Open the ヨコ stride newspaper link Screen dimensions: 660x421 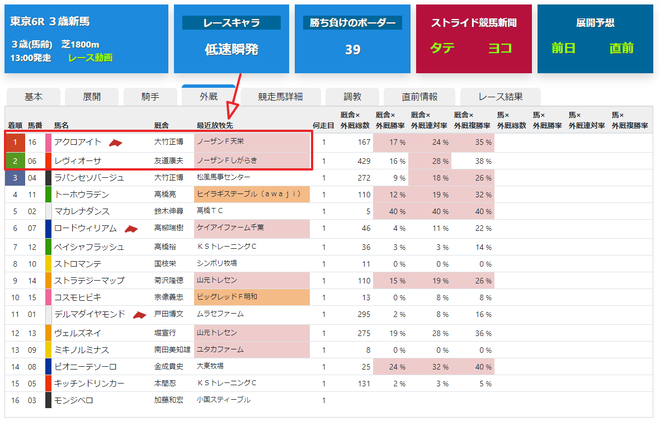tap(500, 48)
